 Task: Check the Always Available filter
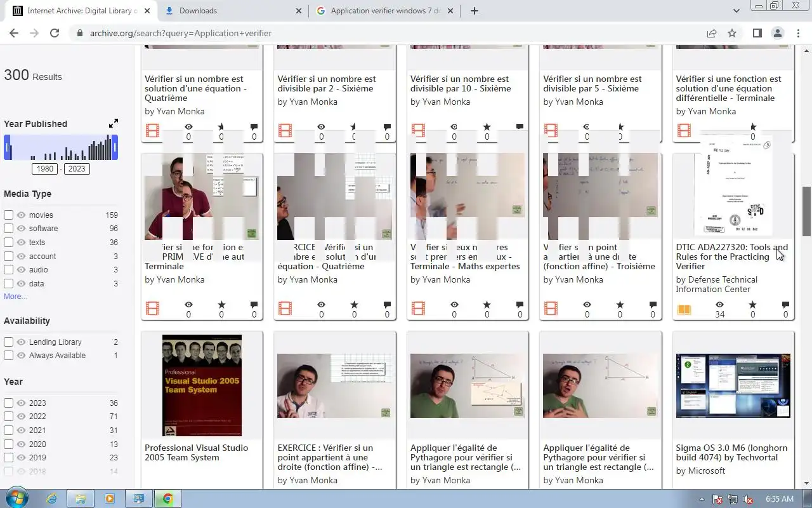tap(8, 356)
